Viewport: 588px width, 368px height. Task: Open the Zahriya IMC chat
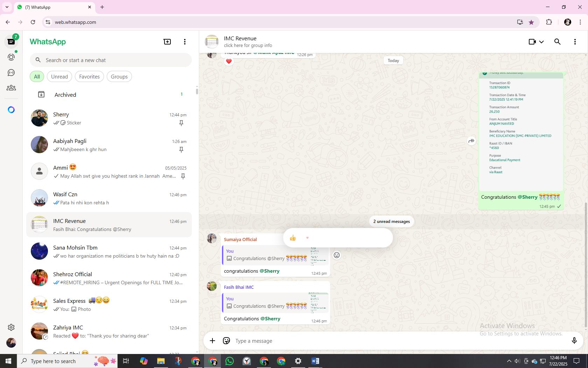[x=109, y=332]
